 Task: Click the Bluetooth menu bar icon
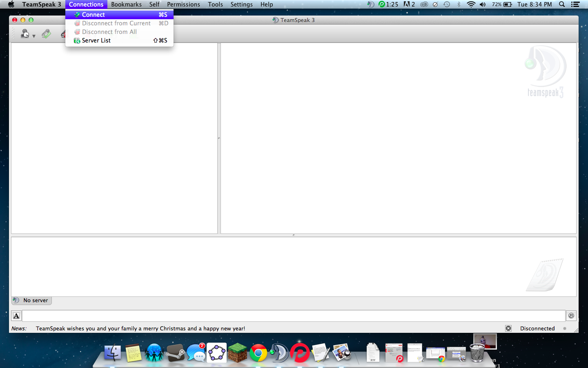[x=459, y=4]
